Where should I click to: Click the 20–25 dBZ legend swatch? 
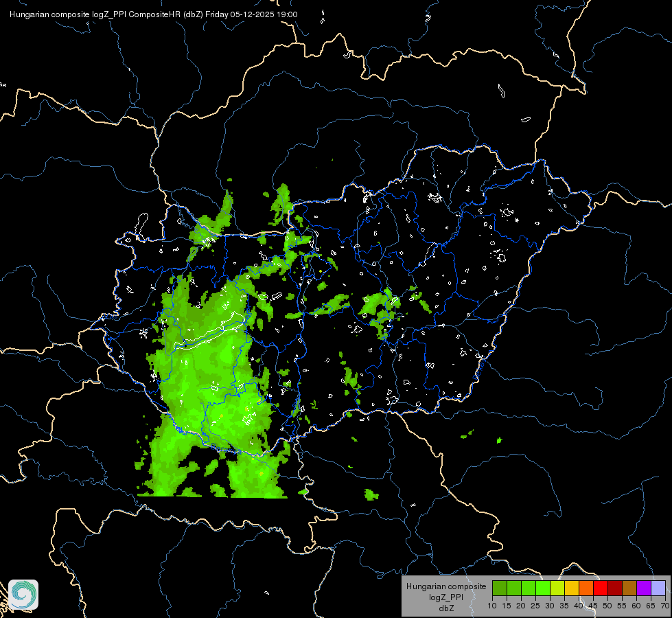click(529, 588)
